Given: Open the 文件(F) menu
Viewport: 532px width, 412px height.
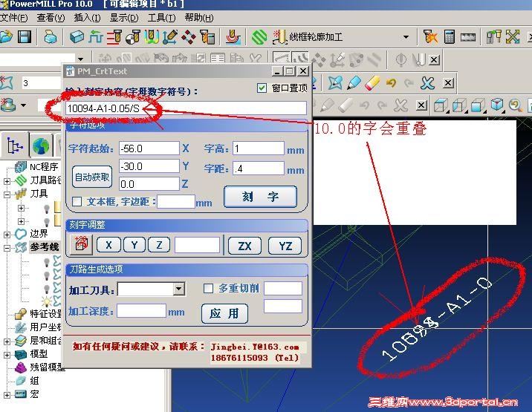Looking at the screenshot, I should [13, 18].
